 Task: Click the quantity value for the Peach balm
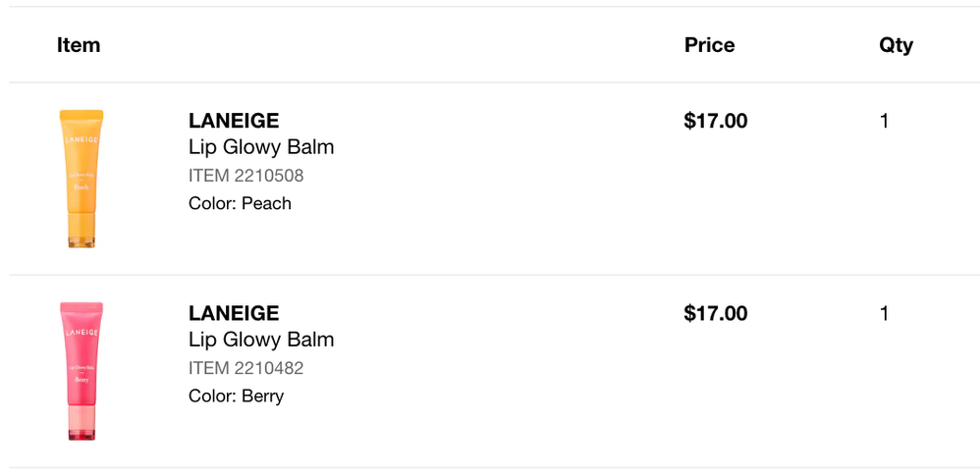point(884,121)
